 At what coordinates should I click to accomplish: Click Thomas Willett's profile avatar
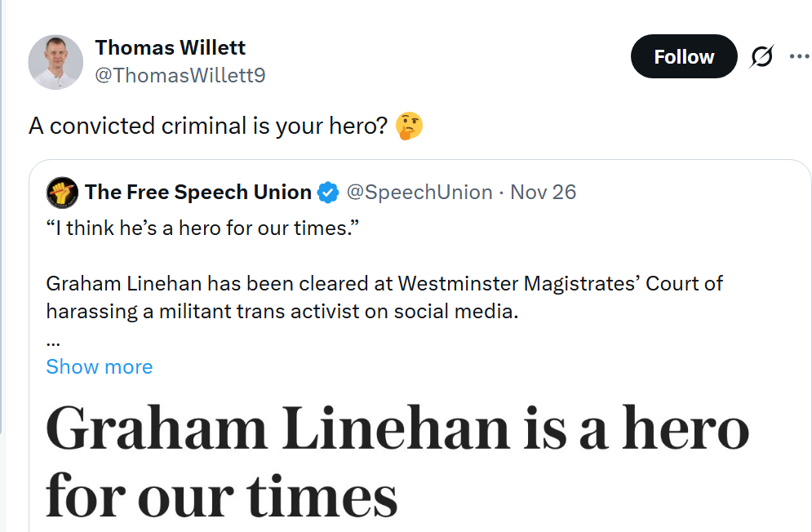55,62
